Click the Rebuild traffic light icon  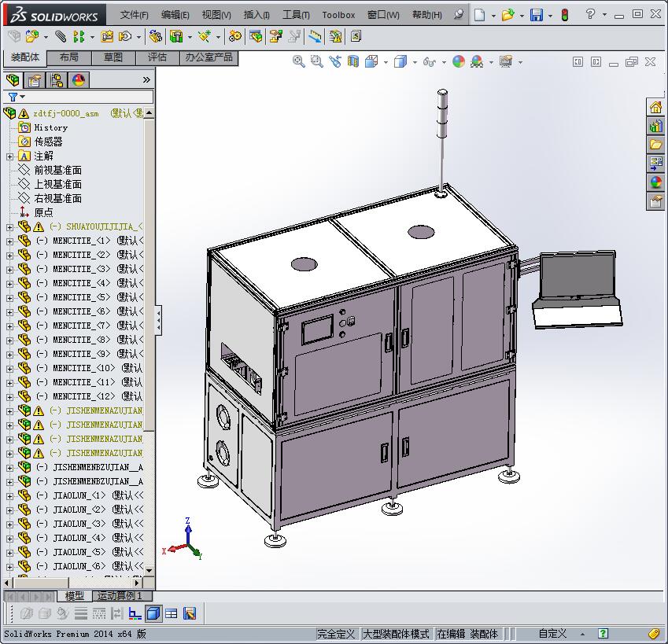point(565,15)
